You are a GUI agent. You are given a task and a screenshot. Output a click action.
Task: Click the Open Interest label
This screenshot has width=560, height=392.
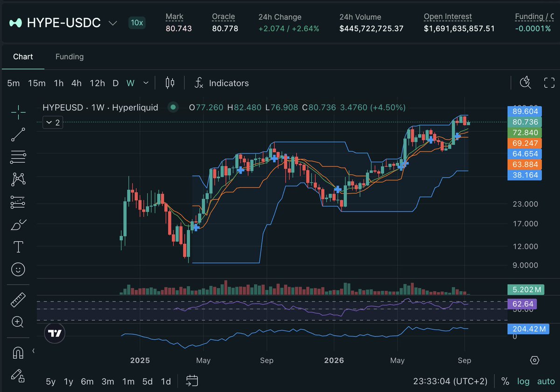tap(448, 16)
